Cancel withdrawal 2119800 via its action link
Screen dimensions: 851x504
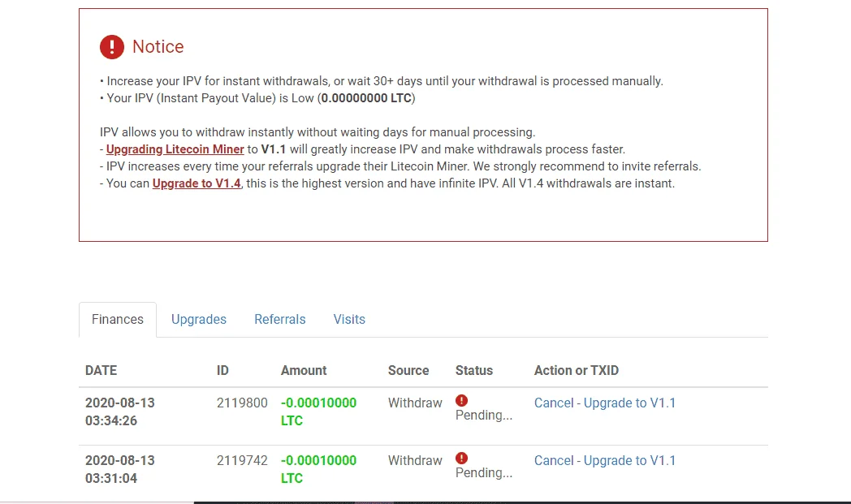605,403
